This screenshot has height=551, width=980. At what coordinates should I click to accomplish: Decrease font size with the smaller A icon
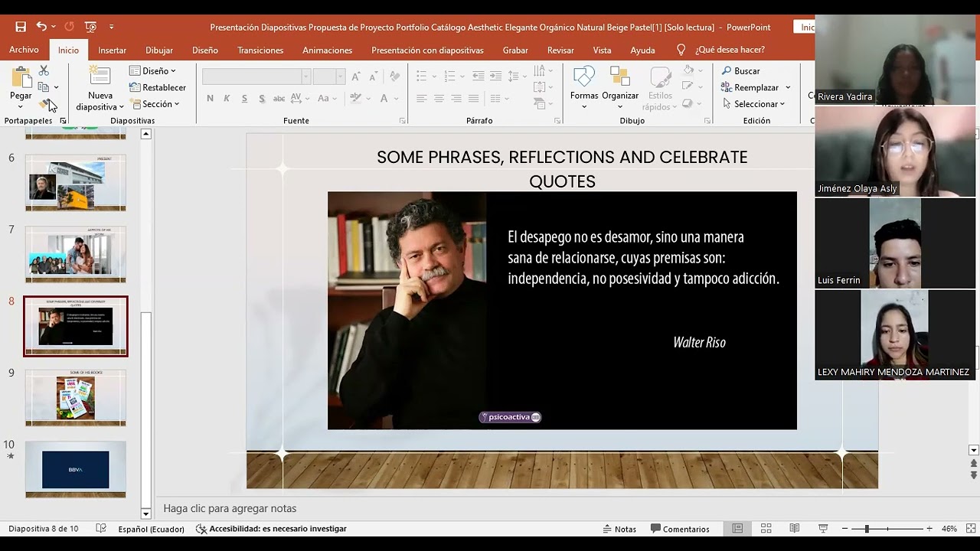point(373,77)
